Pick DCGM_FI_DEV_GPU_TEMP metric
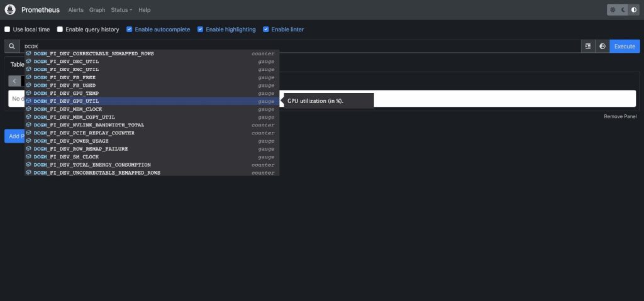 (x=152, y=93)
